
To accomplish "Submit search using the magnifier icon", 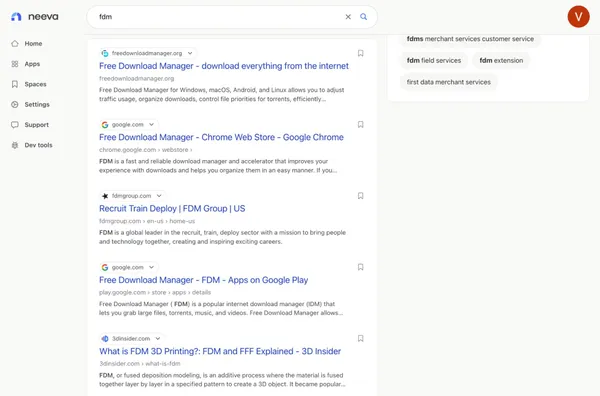I will pyautogui.click(x=364, y=17).
